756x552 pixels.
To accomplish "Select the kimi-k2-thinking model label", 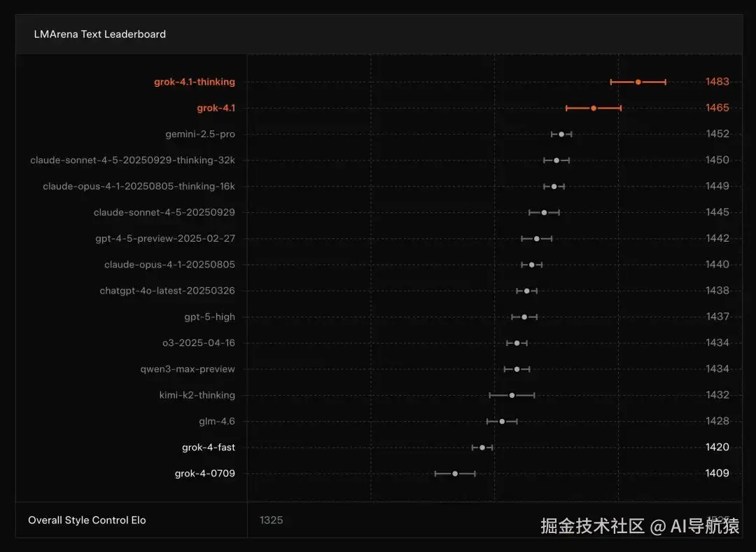I will [x=197, y=395].
